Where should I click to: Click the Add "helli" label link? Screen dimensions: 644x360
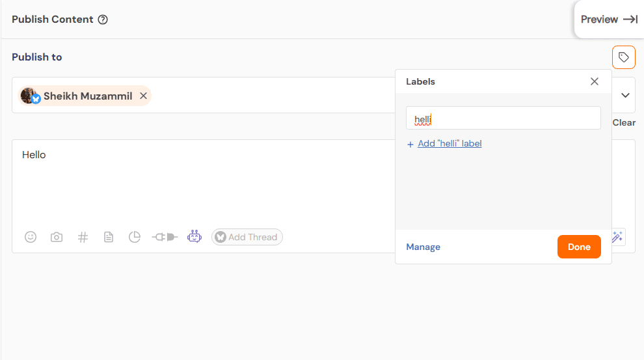coord(449,143)
